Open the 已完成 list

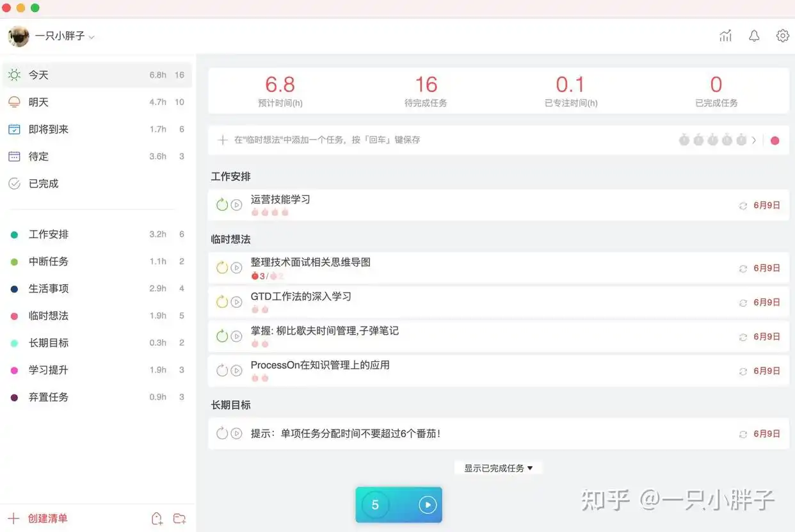(44, 184)
